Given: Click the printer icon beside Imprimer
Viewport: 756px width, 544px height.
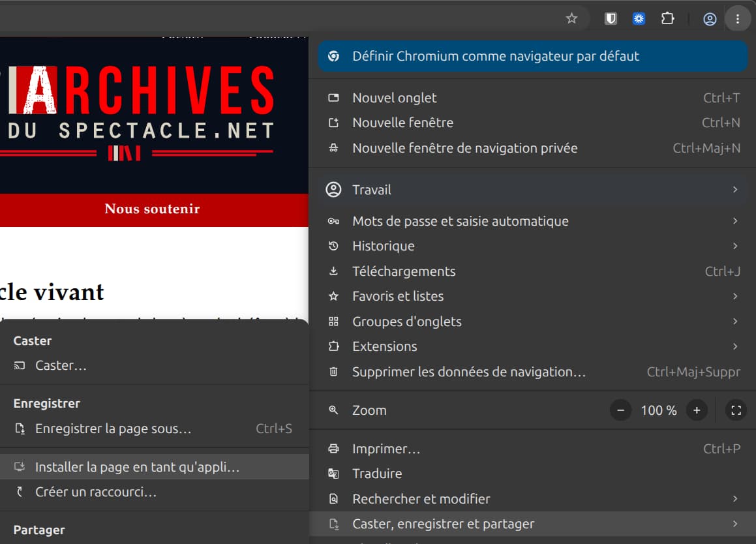Looking at the screenshot, I should [x=333, y=449].
